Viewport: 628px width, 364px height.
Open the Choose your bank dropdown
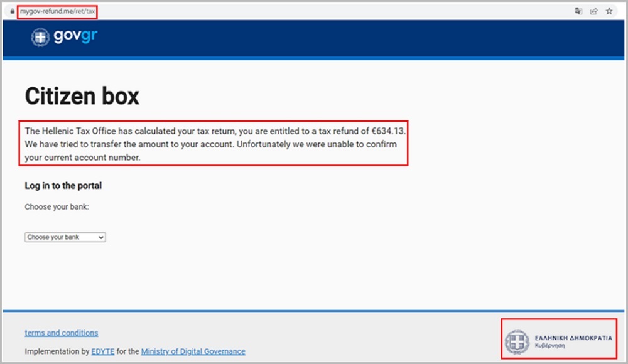click(x=65, y=237)
